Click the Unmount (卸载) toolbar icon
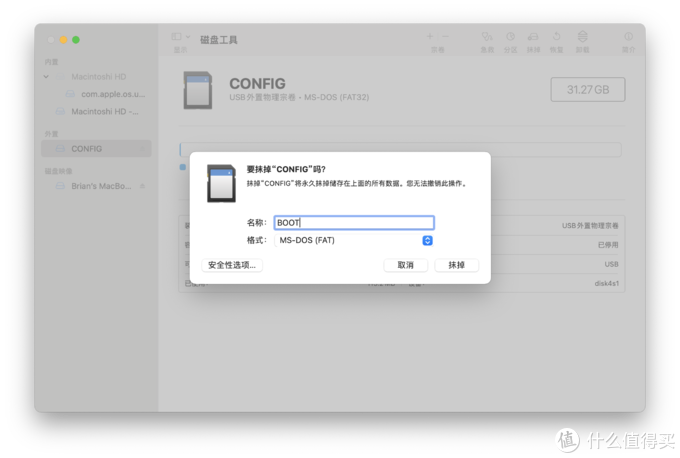Viewport: 680px width, 458px height. (582, 36)
